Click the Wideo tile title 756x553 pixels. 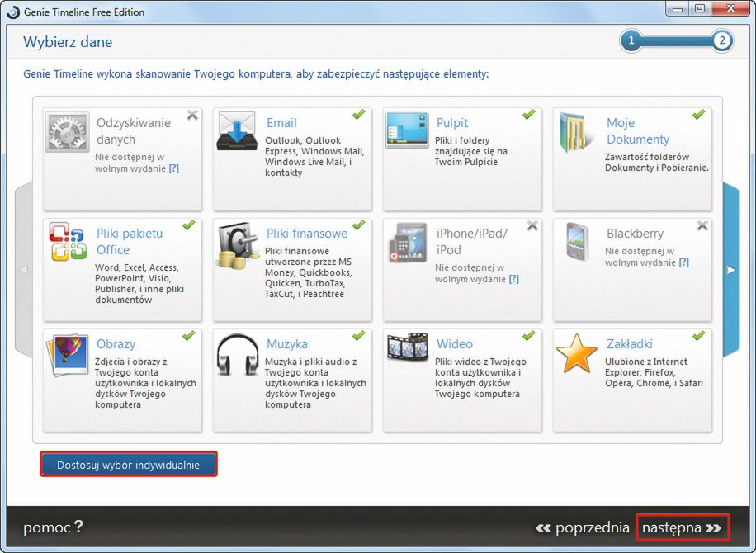click(x=454, y=344)
